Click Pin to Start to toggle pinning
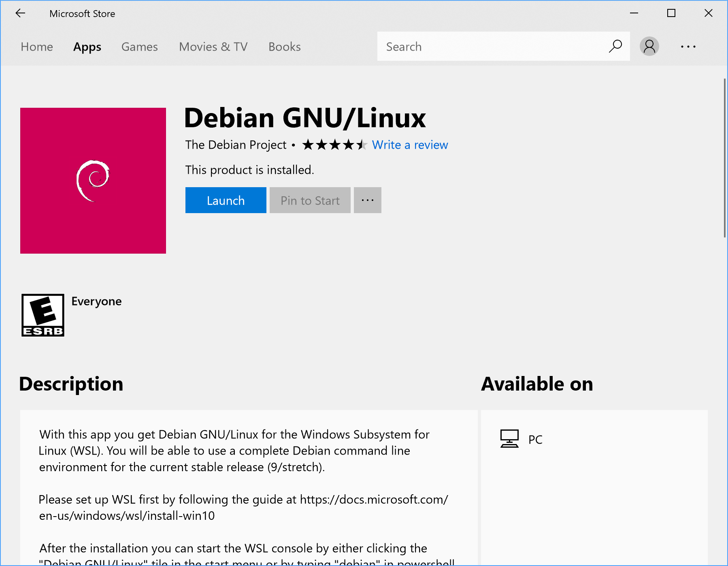728x566 pixels. pyautogui.click(x=309, y=200)
